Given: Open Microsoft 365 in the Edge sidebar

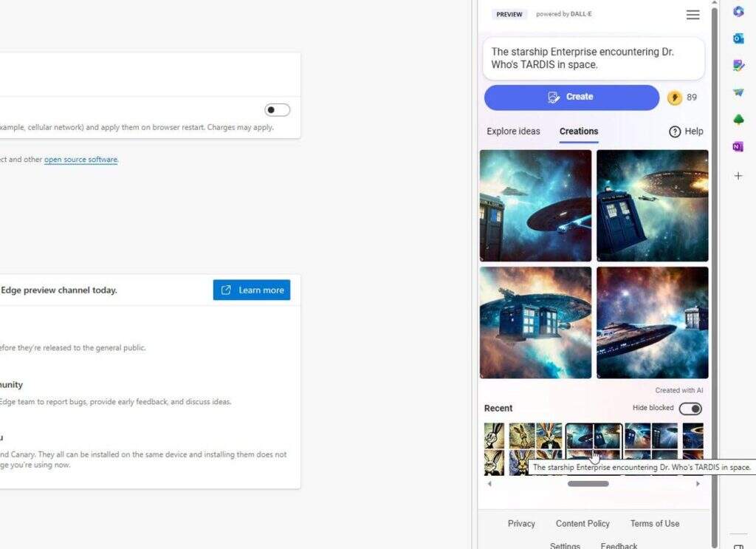Looking at the screenshot, I should point(738,12).
